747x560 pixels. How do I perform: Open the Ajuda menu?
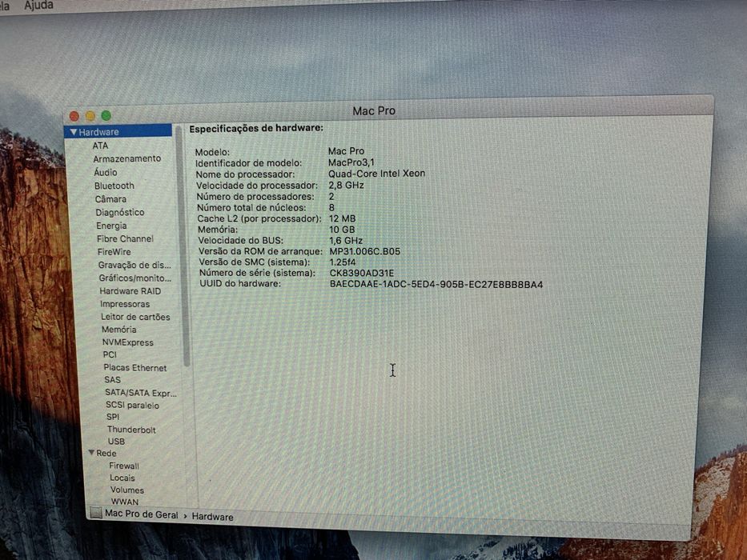(x=38, y=6)
